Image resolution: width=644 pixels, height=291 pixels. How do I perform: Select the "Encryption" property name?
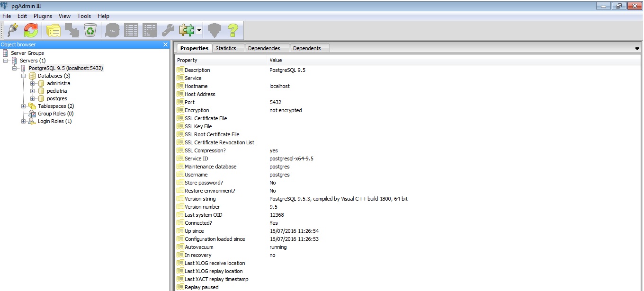coord(198,110)
